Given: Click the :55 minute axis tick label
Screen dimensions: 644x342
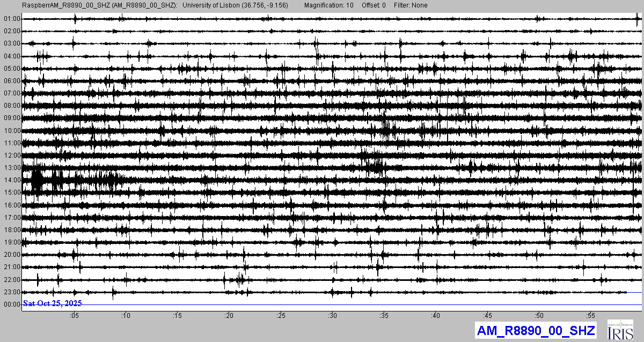Looking at the screenshot, I should [590, 316].
